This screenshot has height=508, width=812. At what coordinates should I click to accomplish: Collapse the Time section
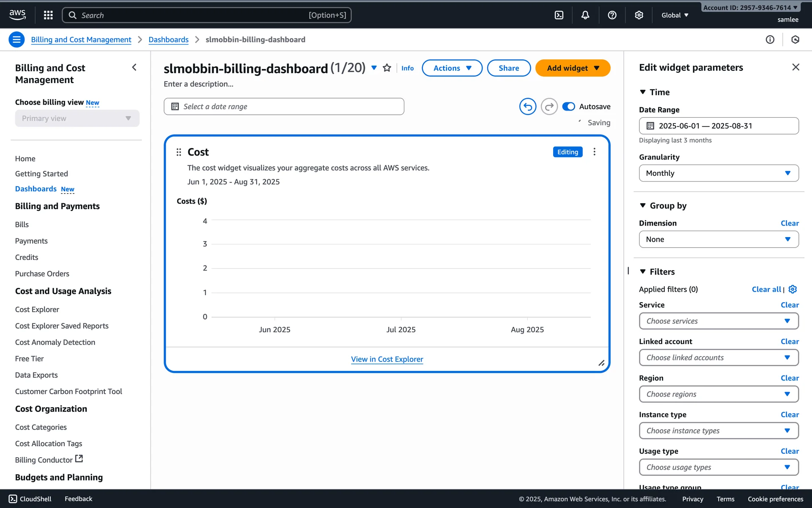(x=642, y=92)
